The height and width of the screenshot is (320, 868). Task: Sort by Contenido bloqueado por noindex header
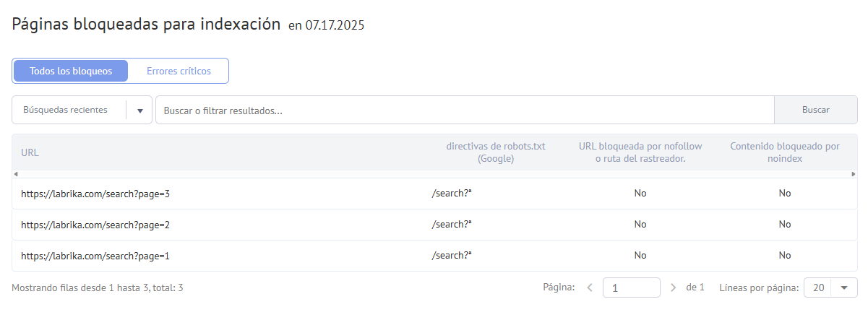coord(785,152)
